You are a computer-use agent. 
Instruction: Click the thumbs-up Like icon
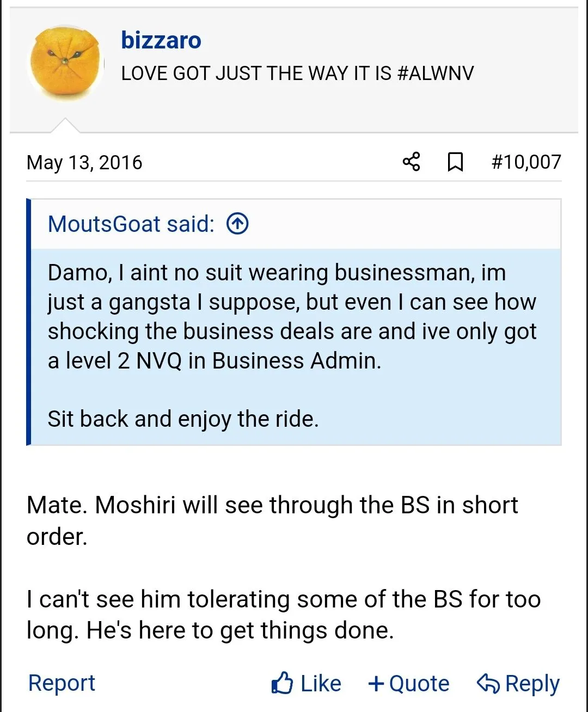(283, 683)
